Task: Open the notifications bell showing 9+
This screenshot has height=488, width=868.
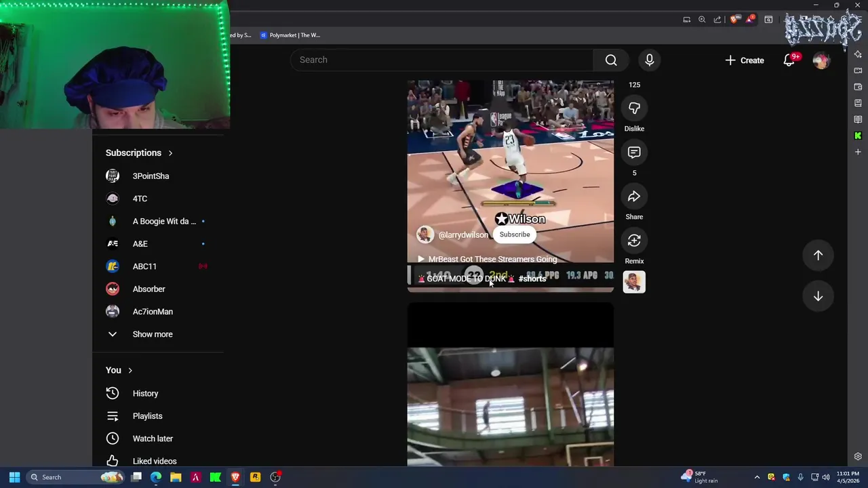Action: coord(789,60)
